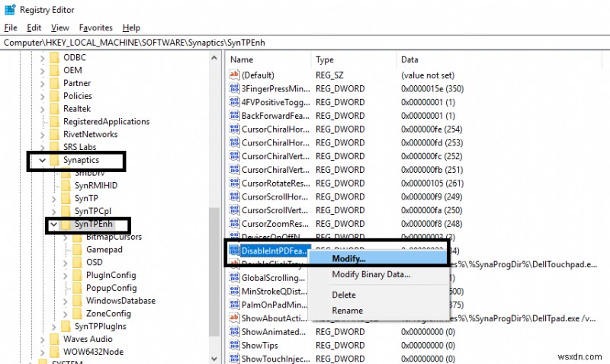Expand the ZoneConfig subkey

click(x=65, y=315)
